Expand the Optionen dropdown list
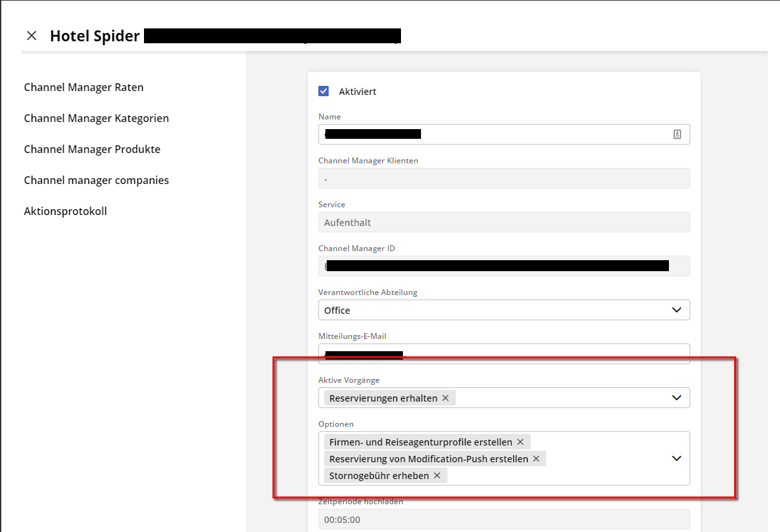 click(x=676, y=458)
